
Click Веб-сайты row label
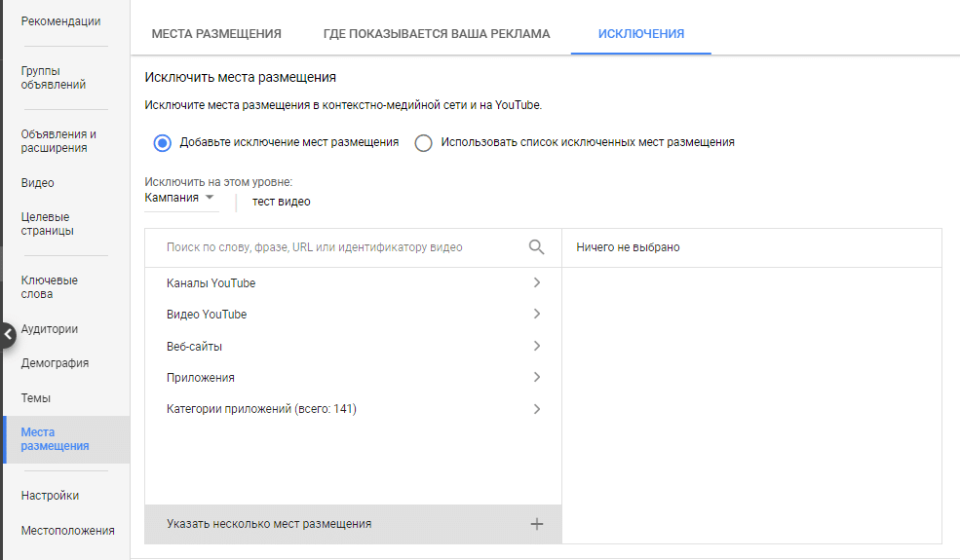194,347
